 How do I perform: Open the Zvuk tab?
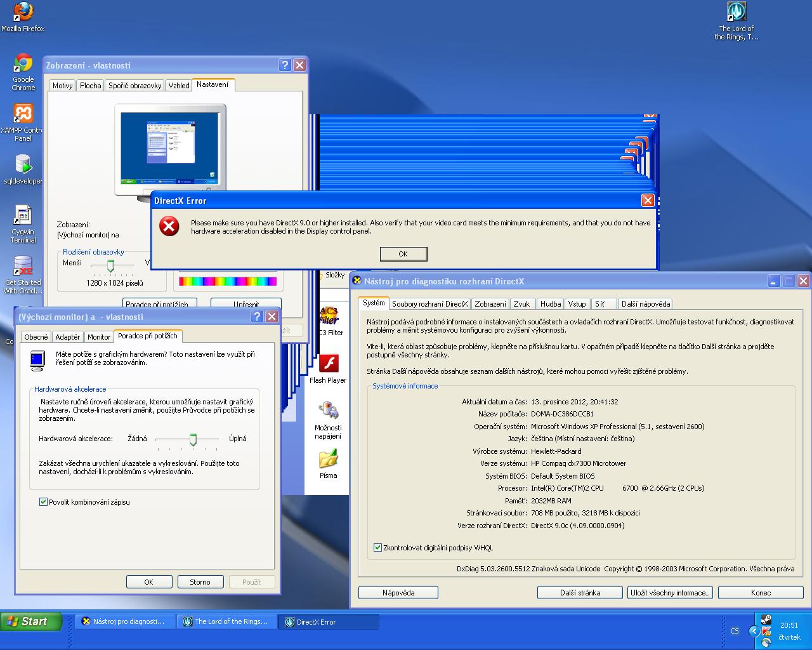521,304
